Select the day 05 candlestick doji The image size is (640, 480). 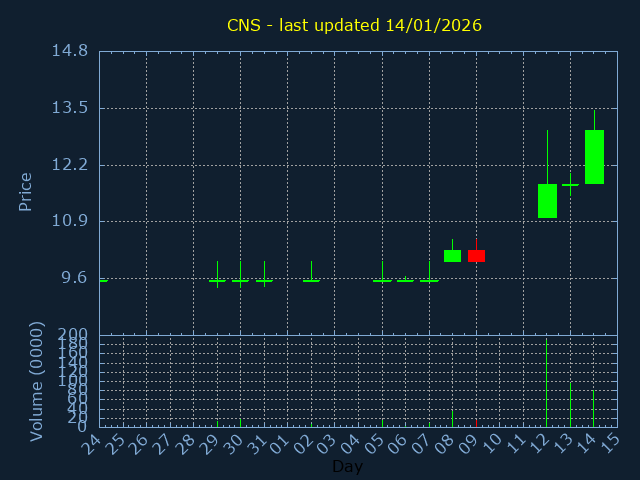click(382, 280)
